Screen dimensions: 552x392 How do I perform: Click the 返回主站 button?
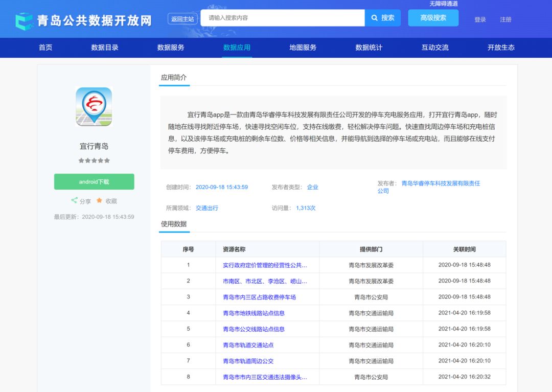pos(182,19)
